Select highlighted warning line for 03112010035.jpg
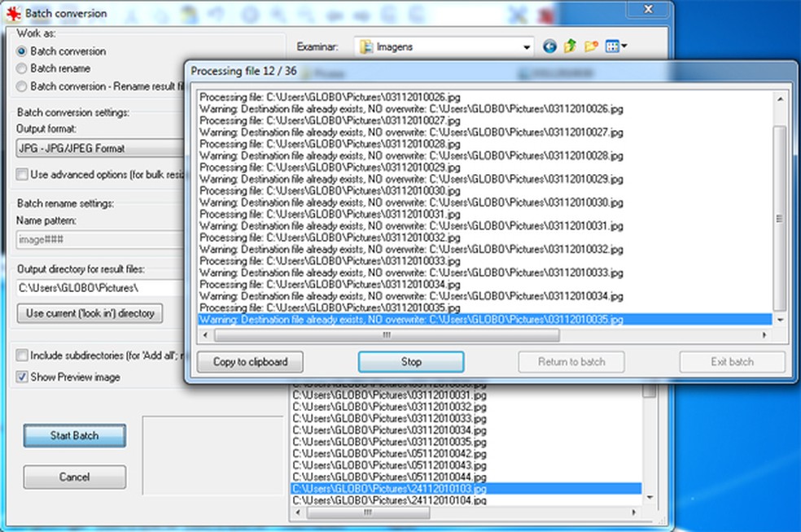 485,320
